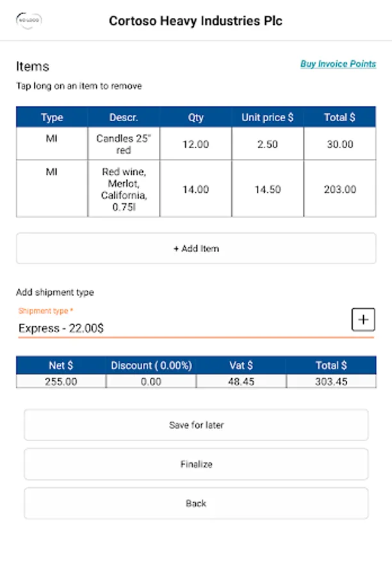The image size is (392, 577).
Task: Tap the 12.00 quantity cell
Action: [195, 144]
